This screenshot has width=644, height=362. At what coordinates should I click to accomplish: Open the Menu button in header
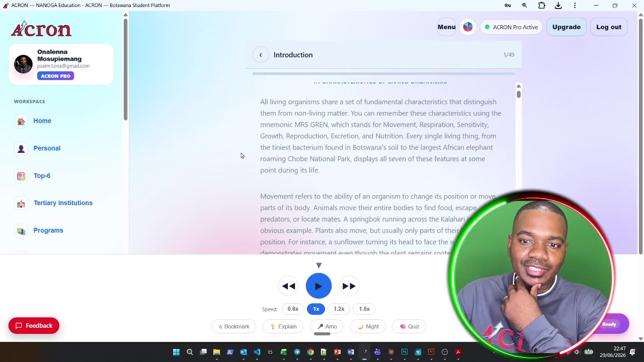click(446, 27)
